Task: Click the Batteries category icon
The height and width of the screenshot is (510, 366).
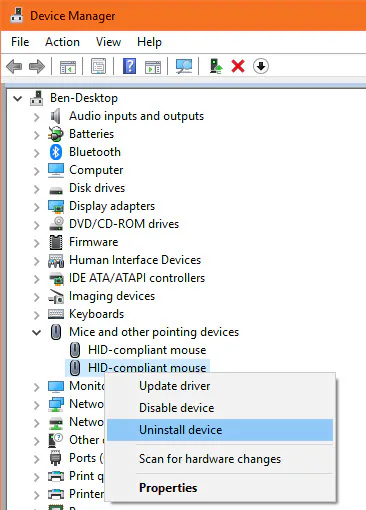Action: [x=56, y=134]
